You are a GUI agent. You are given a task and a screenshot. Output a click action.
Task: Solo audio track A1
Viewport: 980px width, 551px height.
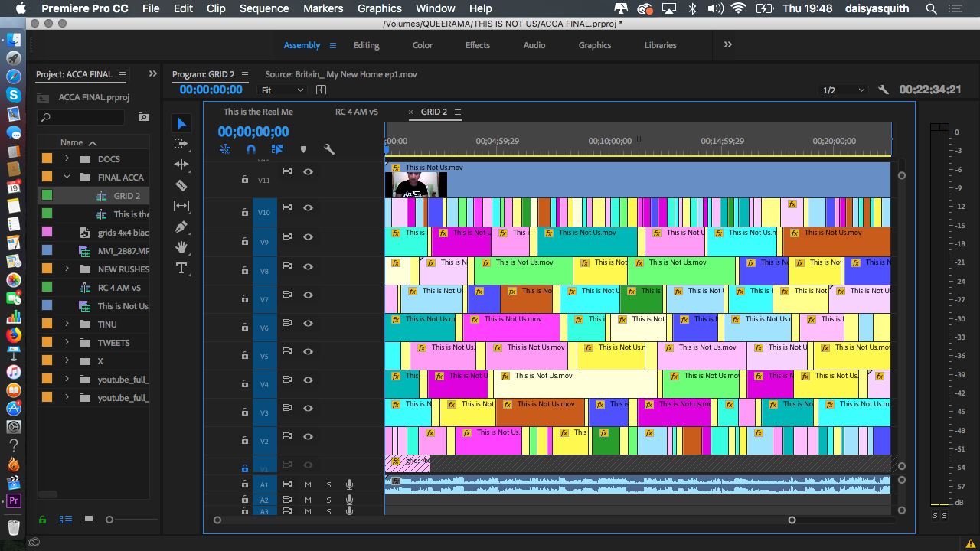[x=329, y=484]
